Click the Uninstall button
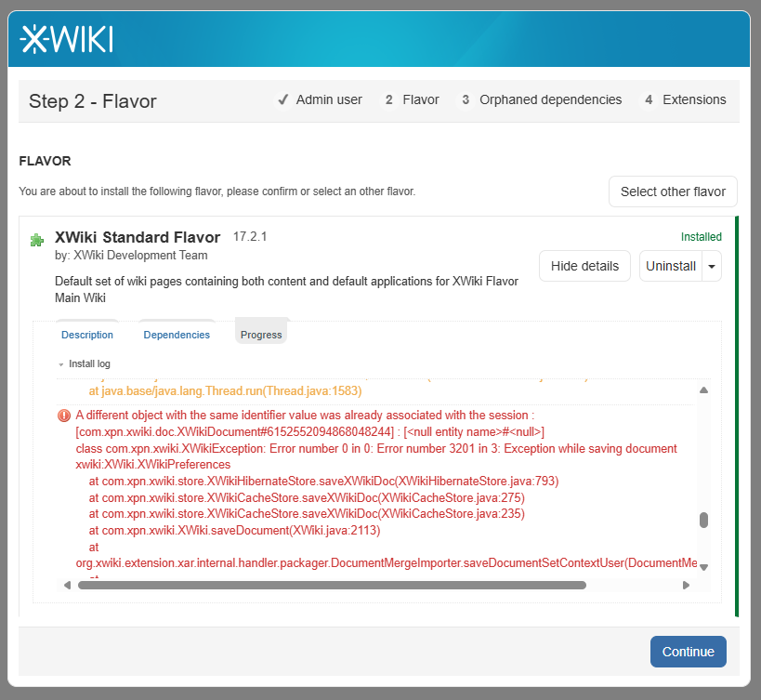Screen dimensions: 761x700 [671, 266]
